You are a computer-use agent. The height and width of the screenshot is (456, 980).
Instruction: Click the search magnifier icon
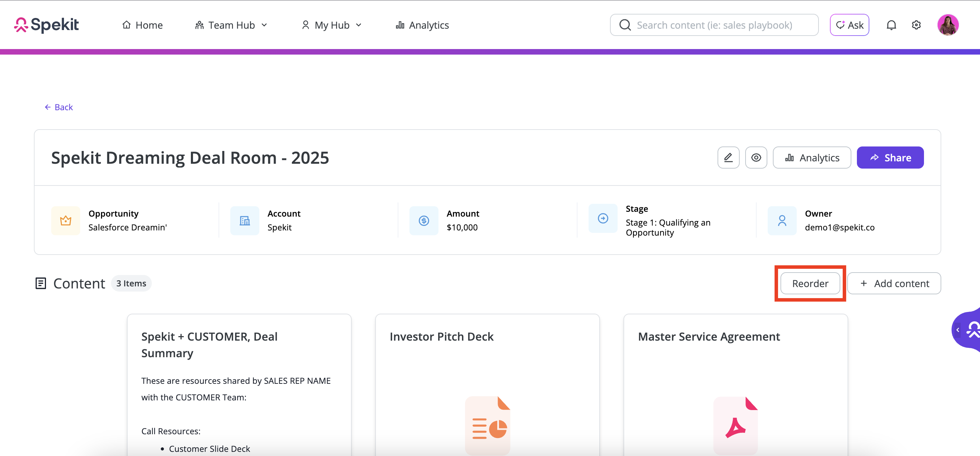coord(625,25)
